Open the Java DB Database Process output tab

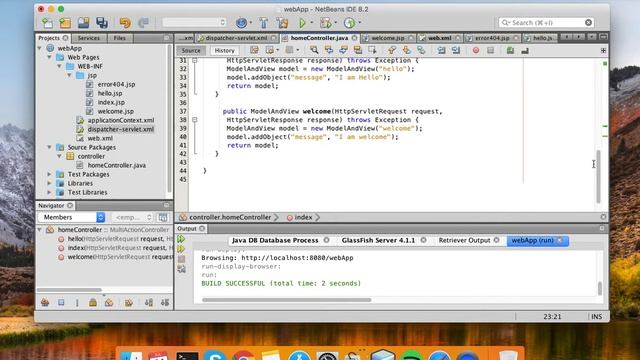275,240
